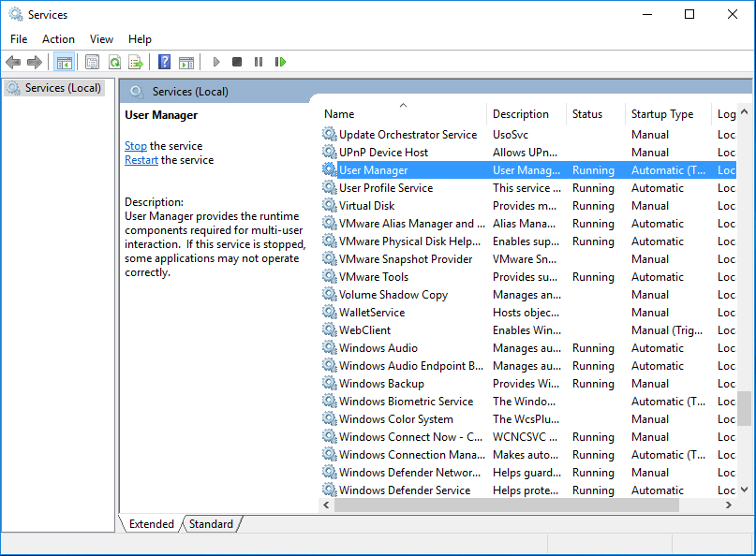Click the gear icon of Volume Shadow Copy
756x556 pixels.
tap(330, 295)
